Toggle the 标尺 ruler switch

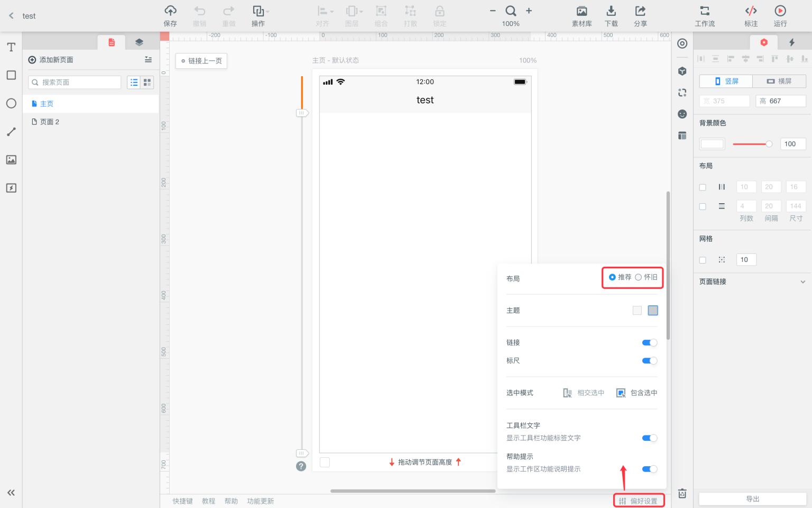[650, 361]
